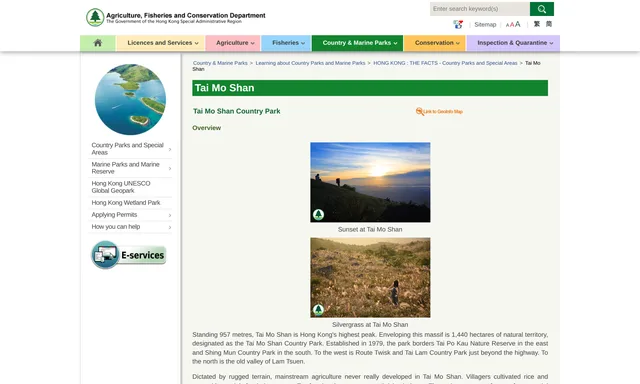Click the Tai Mo Shan green page heading
The width and height of the screenshot is (640, 384).
370,88
